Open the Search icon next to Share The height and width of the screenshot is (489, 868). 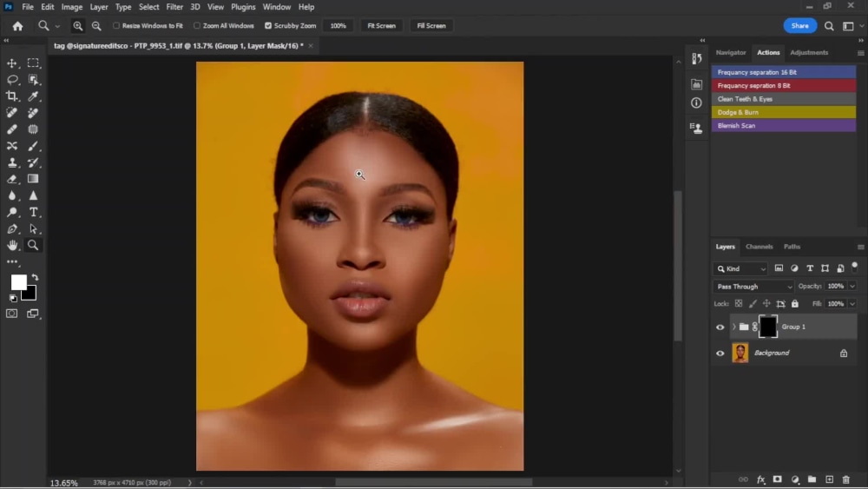829,26
